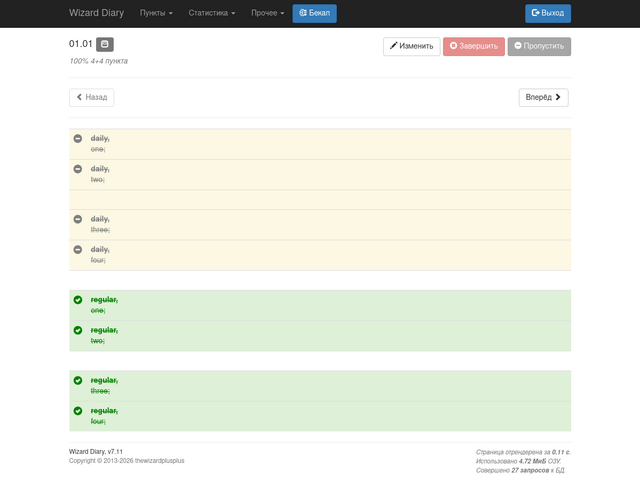Toggle check mark on 'regular, one' item

coord(78,300)
